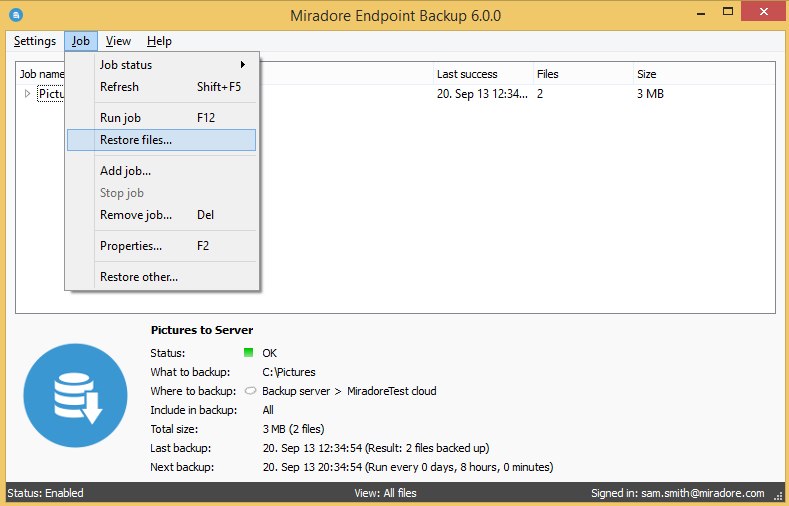This screenshot has height=506, width=789.
Task: Click the Last backup result text
Action: [x=376, y=448]
